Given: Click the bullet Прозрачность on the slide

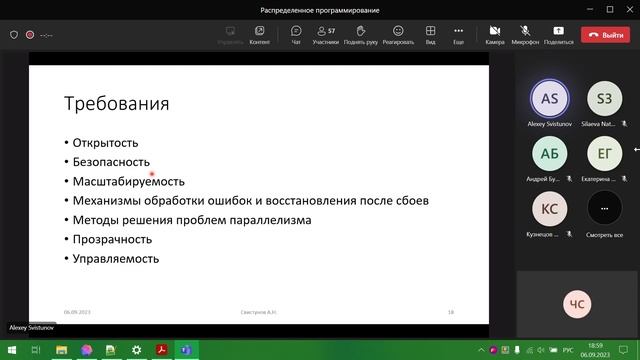Looking at the screenshot, I should [x=112, y=239].
